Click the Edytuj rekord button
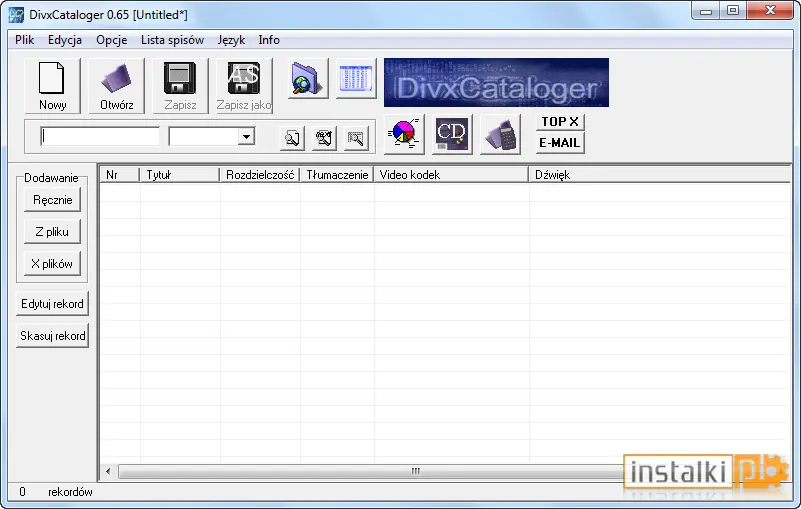Image resolution: width=801 pixels, height=509 pixels. click(52, 304)
